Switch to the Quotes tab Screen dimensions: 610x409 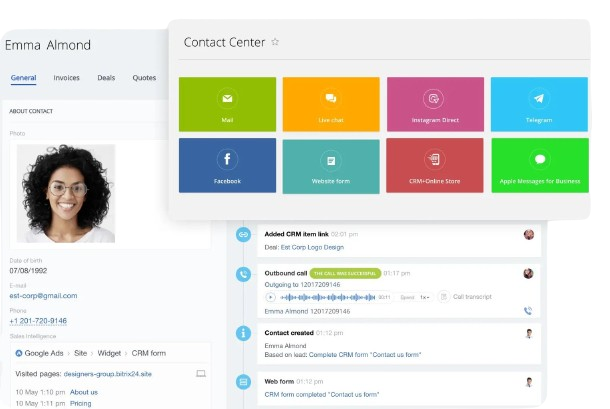pyautogui.click(x=144, y=78)
